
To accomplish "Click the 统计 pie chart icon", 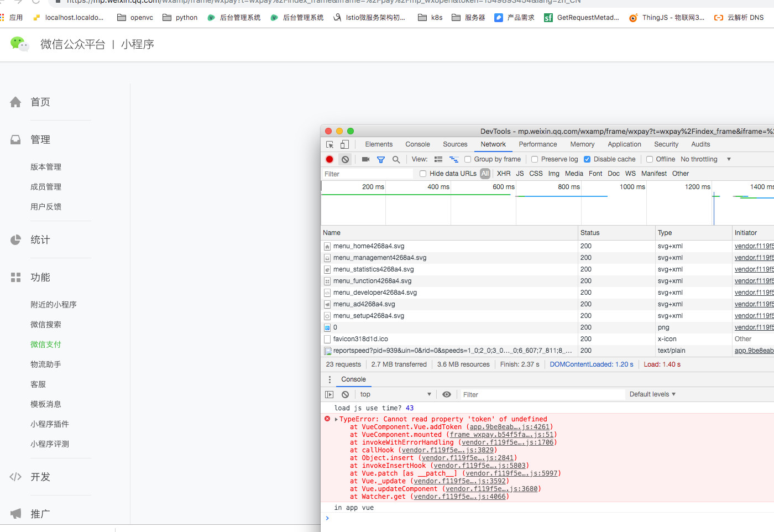I will point(15,239).
